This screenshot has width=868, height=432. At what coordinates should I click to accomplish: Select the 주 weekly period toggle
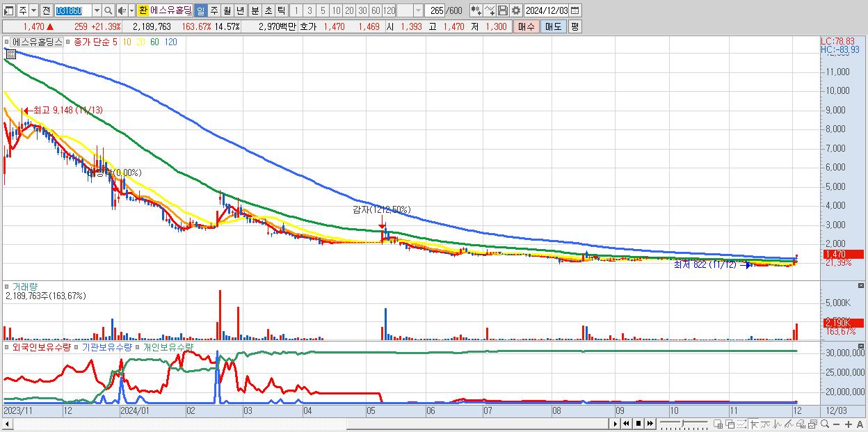pos(214,10)
